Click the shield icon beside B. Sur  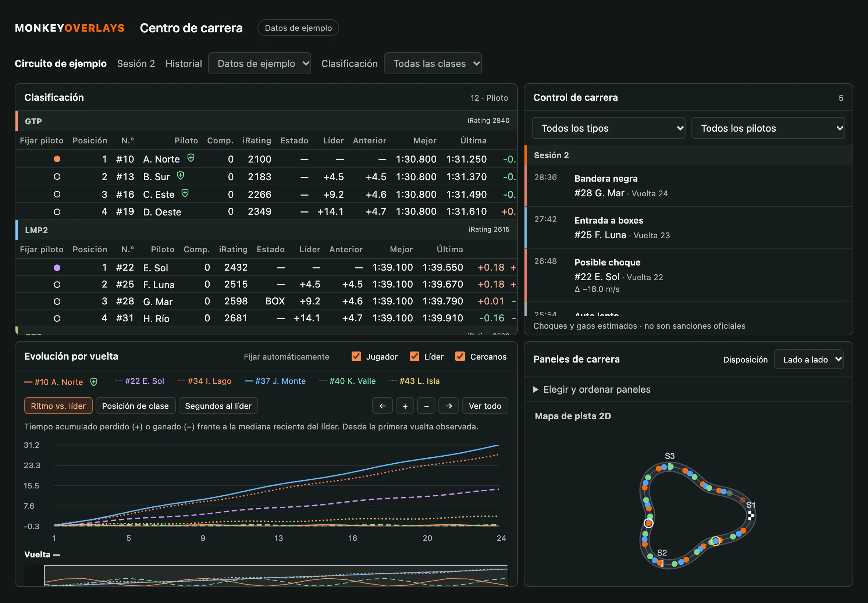click(x=181, y=176)
